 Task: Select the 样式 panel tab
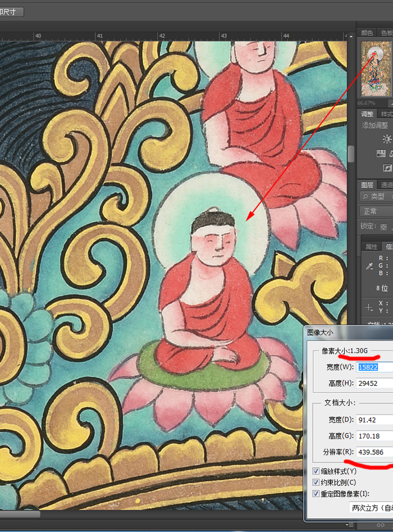click(386, 114)
